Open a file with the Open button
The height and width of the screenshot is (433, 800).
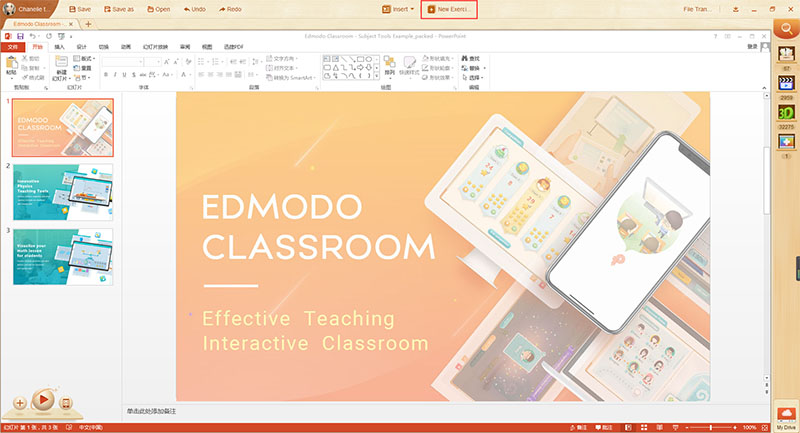click(x=159, y=9)
